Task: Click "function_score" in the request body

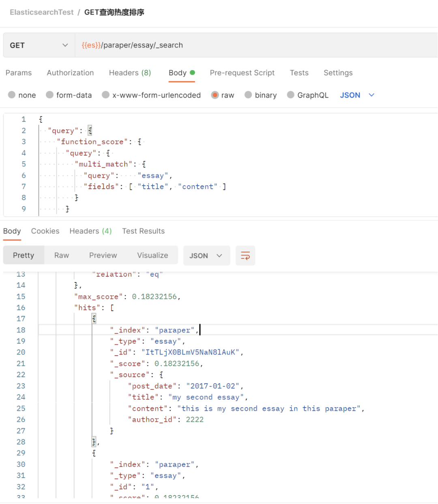Action: click(x=92, y=142)
